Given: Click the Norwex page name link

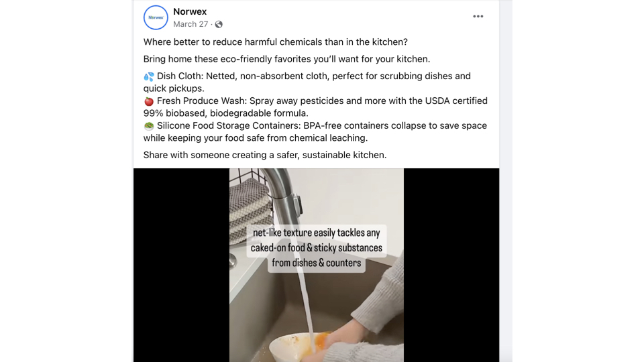Looking at the screenshot, I should 190,11.
